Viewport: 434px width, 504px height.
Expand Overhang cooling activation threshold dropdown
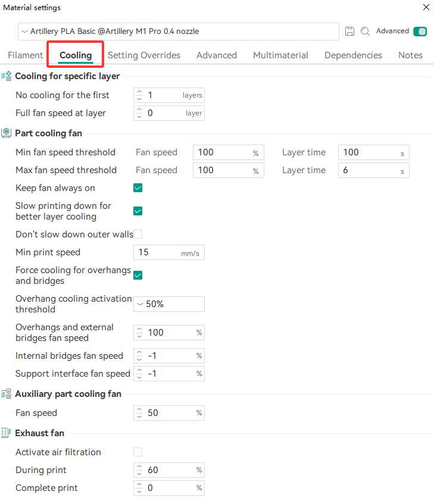point(169,304)
